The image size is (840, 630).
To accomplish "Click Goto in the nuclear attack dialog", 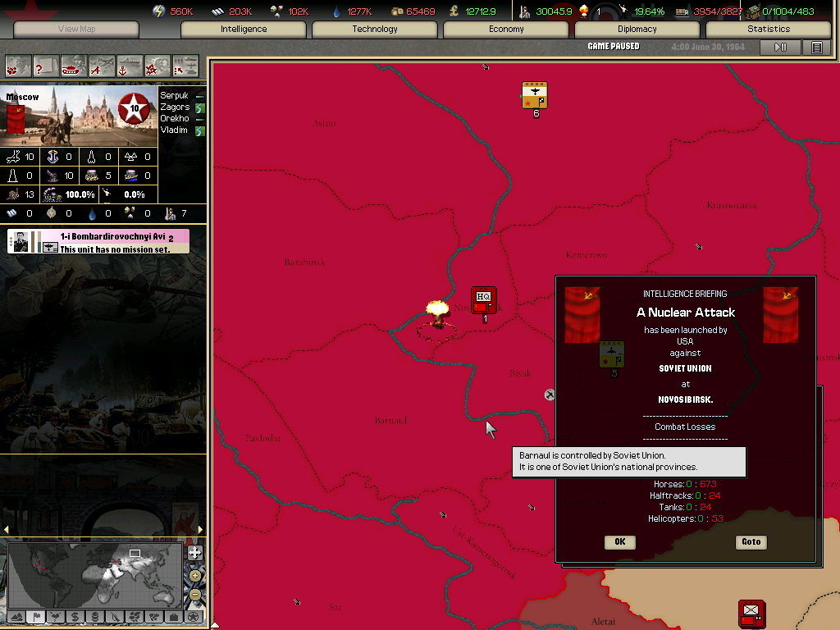I will [751, 542].
